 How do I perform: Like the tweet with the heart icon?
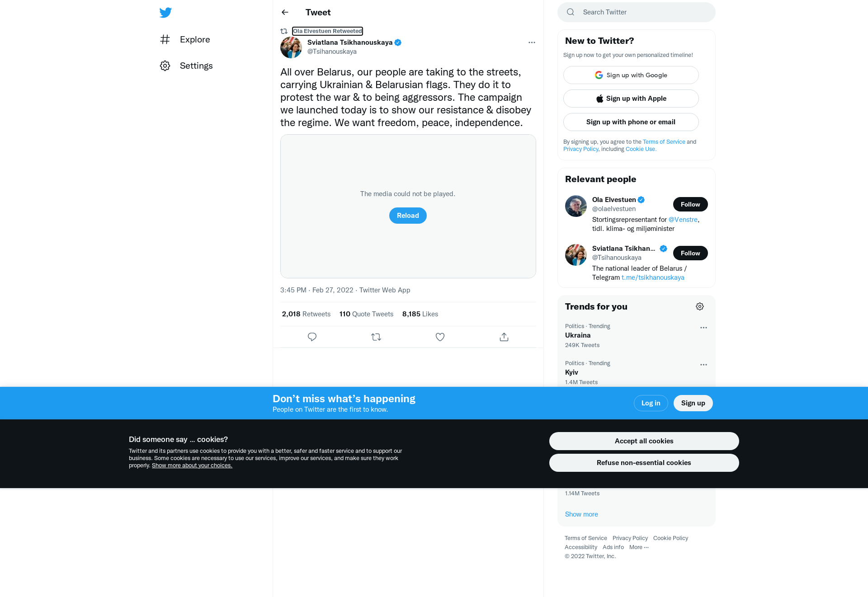(x=440, y=337)
